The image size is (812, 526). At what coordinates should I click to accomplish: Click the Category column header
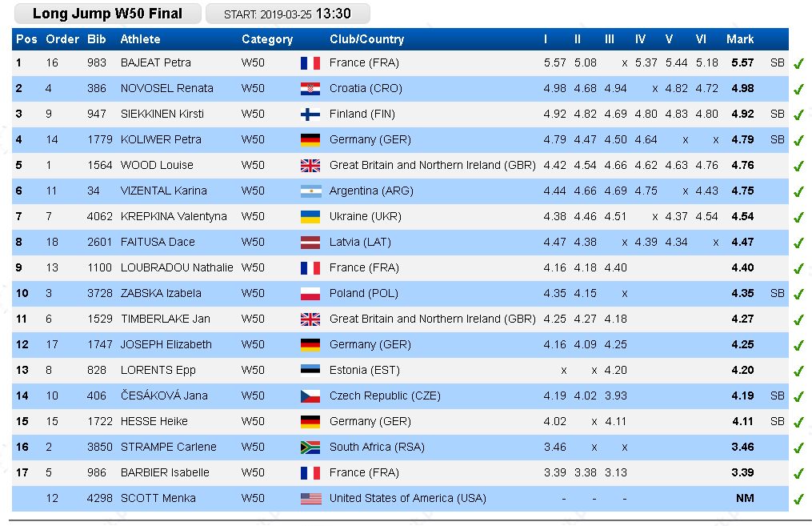coord(267,39)
